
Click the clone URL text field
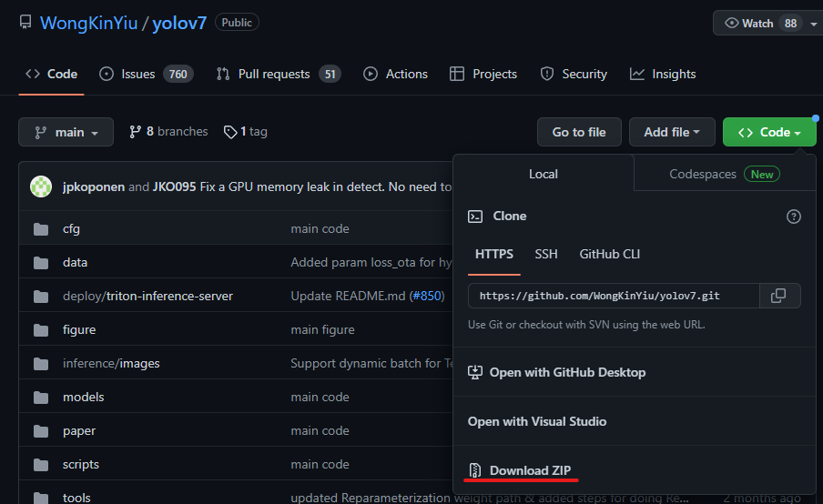pyautogui.click(x=614, y=296)
